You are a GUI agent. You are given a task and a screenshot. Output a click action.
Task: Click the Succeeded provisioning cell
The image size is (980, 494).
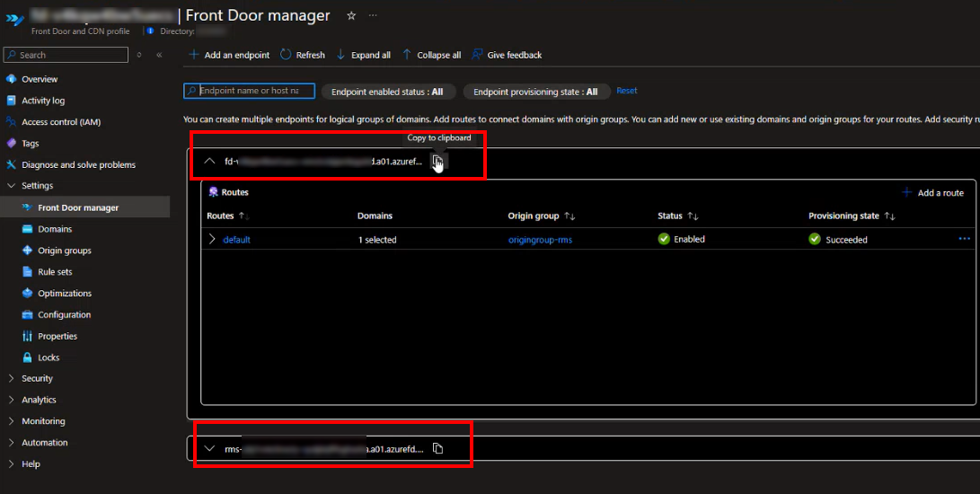pyautogui.click(x=837, y=240)
